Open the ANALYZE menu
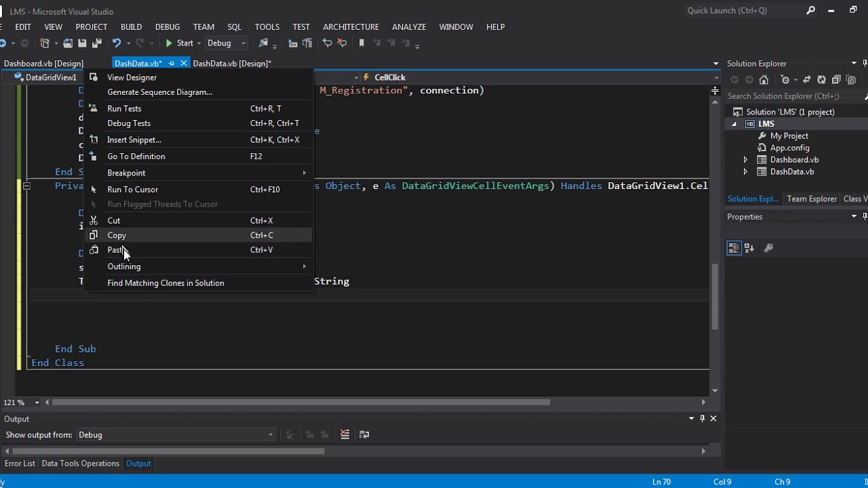This screenshot has height=488, width=868. [409, 26]
